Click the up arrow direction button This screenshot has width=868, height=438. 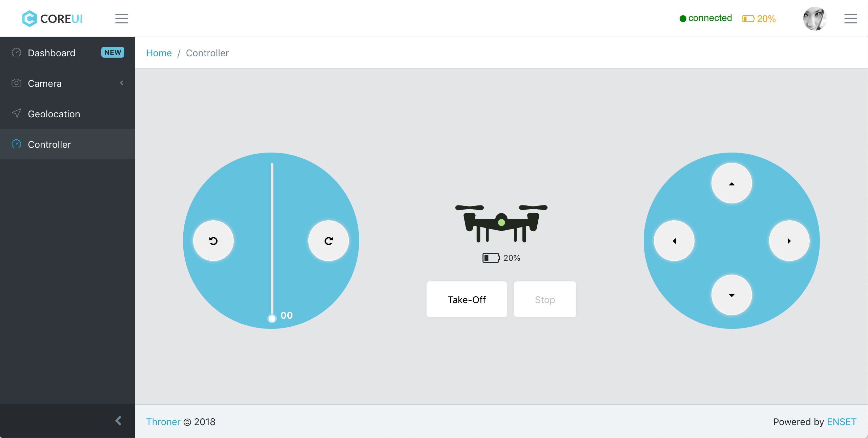731,183
